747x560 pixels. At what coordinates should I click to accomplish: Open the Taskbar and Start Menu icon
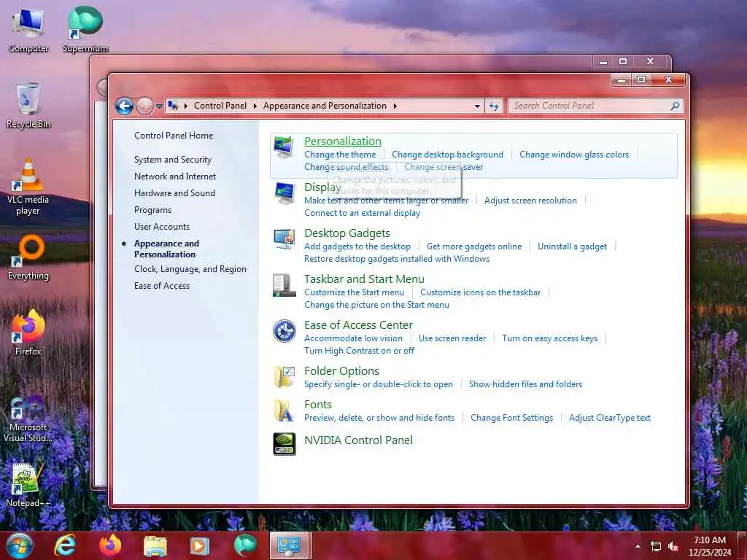(284, 285)
